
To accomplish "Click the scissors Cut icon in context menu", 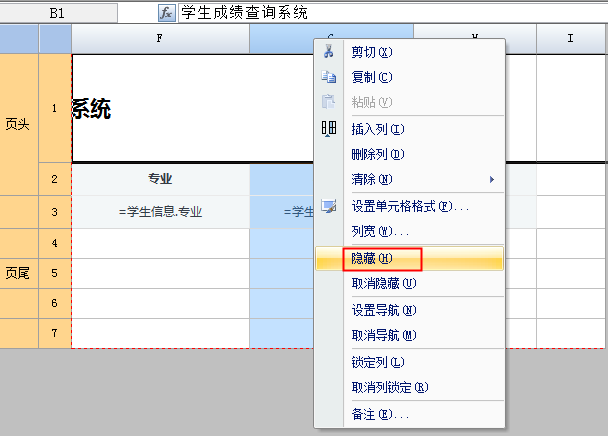I will coord(329,52).
